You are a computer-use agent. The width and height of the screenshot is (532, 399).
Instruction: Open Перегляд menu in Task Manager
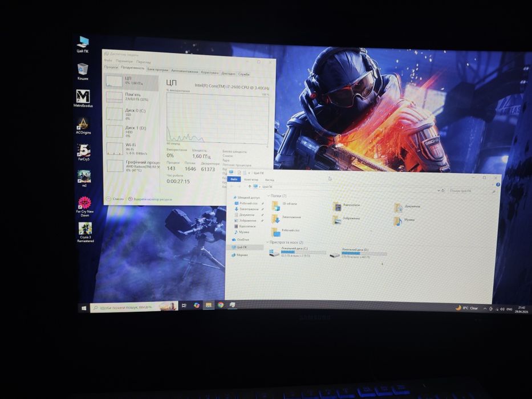tap(144, 62)
